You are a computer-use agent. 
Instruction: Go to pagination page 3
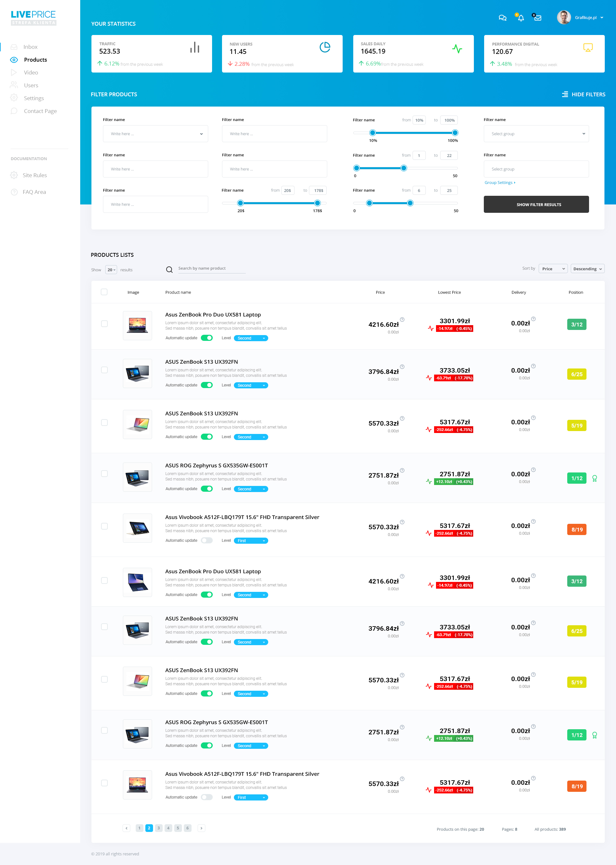click(158, 828)
